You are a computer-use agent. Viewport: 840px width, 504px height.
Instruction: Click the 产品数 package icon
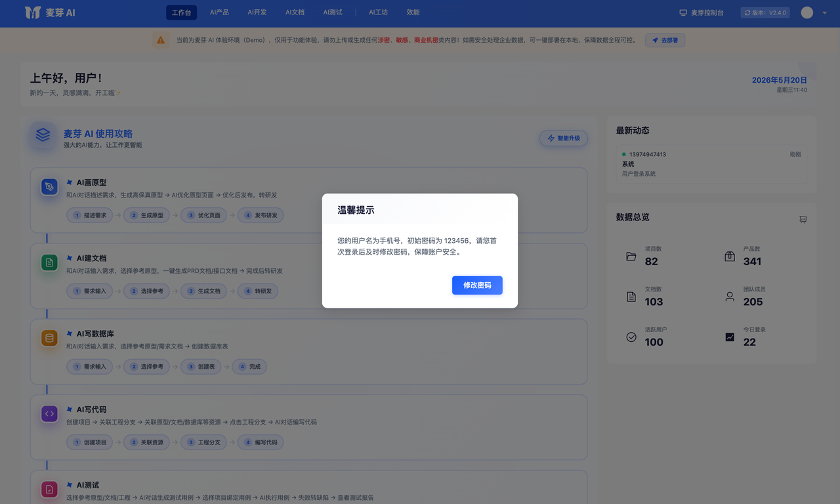tap(730, 257)
